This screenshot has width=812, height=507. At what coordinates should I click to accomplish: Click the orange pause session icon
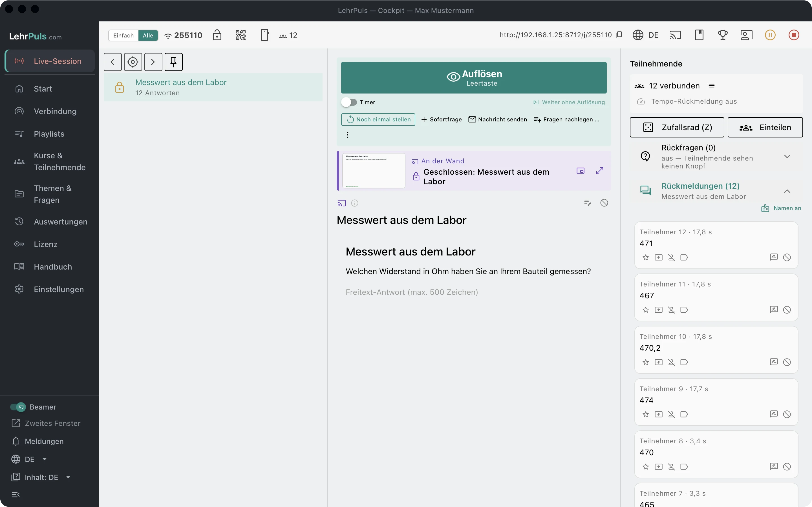tap(770, 35)
